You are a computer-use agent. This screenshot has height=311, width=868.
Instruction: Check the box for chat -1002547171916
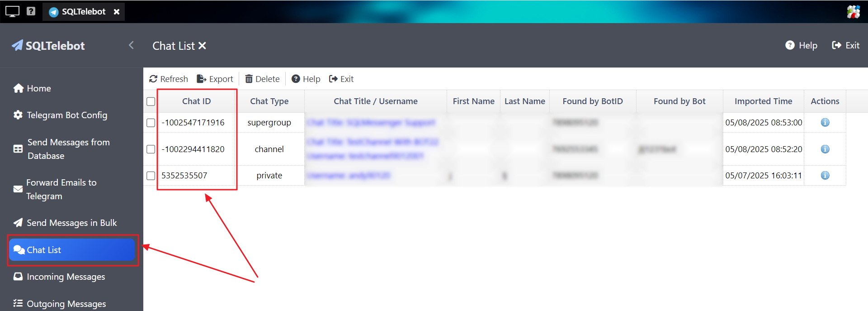[151, 123]
